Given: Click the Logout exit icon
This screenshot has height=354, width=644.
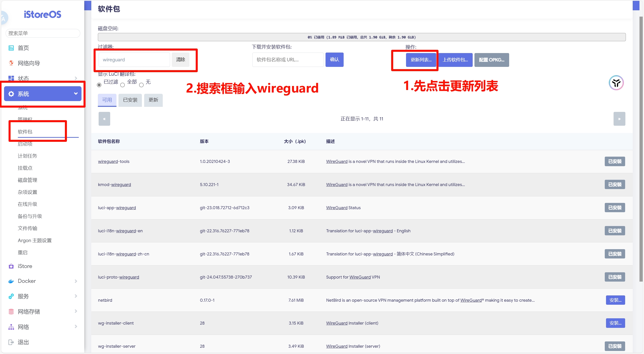Looking at the screenshot, I should click(11, 342).
